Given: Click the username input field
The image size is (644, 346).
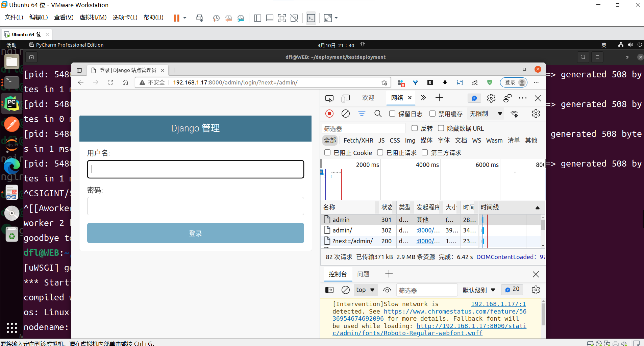Looking at the screenshot, I should point(195,169).
